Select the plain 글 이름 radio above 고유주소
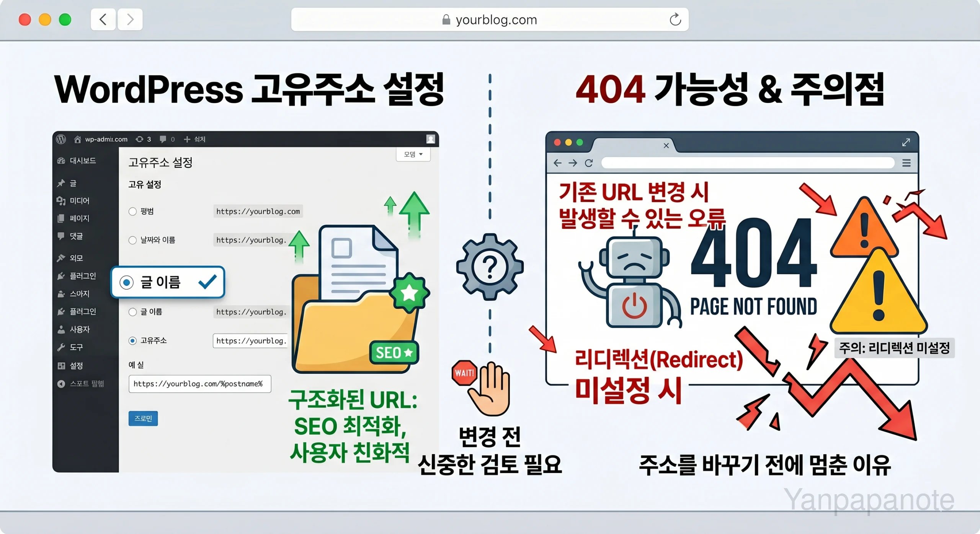 132,312
